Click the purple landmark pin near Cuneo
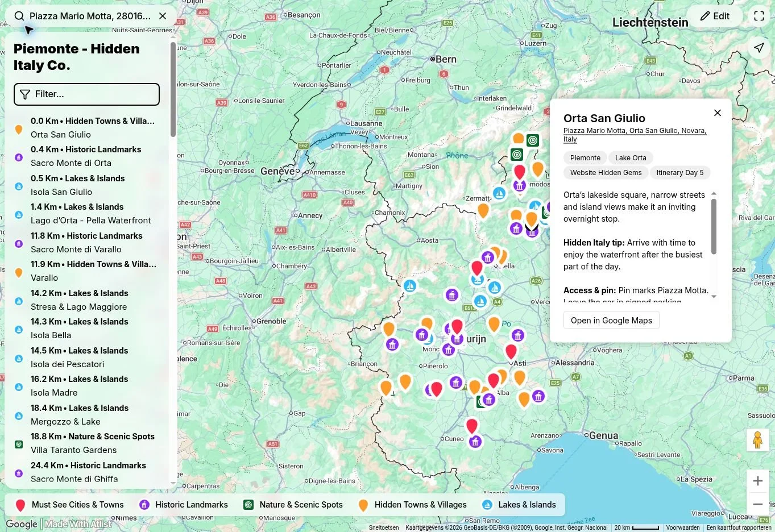775x532 pixels. click(475, 441)
